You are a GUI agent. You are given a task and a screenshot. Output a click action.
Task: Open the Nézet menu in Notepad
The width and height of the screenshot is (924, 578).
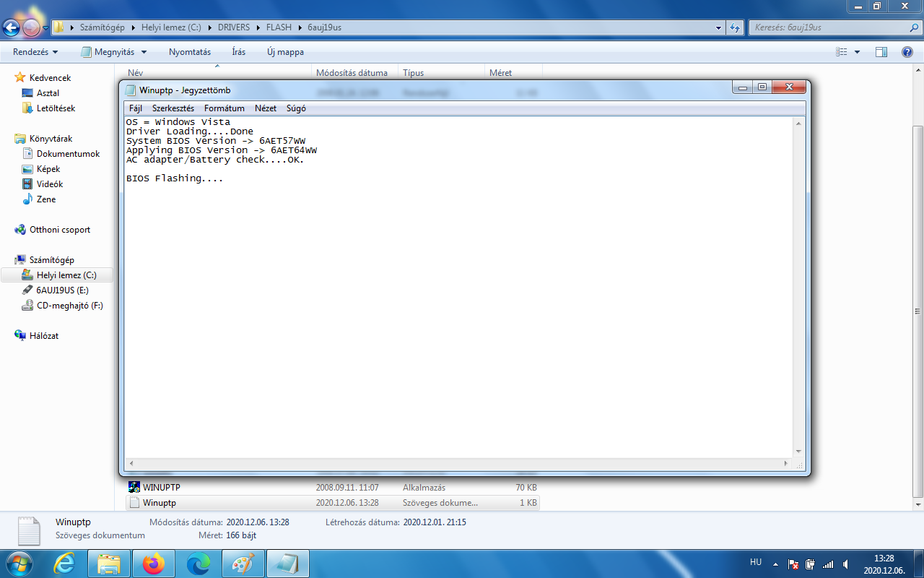[266, 108]
